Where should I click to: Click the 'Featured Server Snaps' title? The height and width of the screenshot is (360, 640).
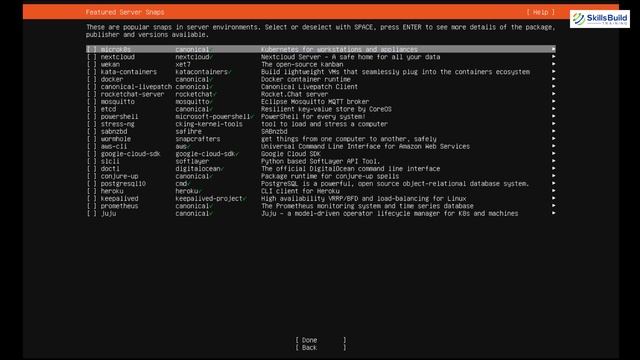point(125,12)
